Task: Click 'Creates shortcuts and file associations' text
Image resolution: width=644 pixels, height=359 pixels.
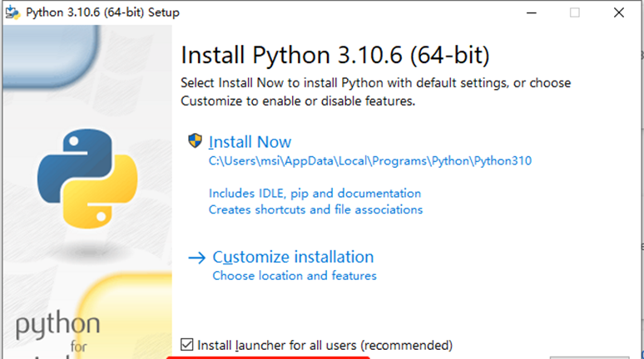Action: coord(315,209)
